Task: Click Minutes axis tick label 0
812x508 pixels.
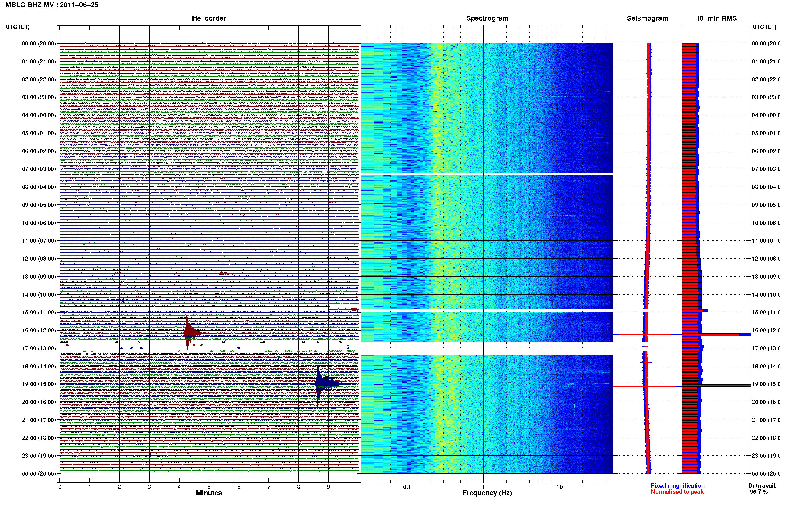Action: click(60, 487)
